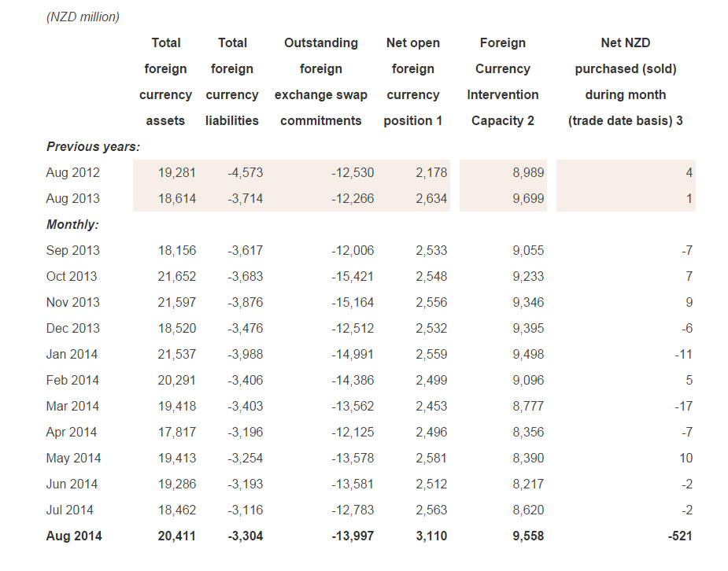Select May 2014 intervention capacity value 8,390
The image size is (728, 571).
click(527, 458)
